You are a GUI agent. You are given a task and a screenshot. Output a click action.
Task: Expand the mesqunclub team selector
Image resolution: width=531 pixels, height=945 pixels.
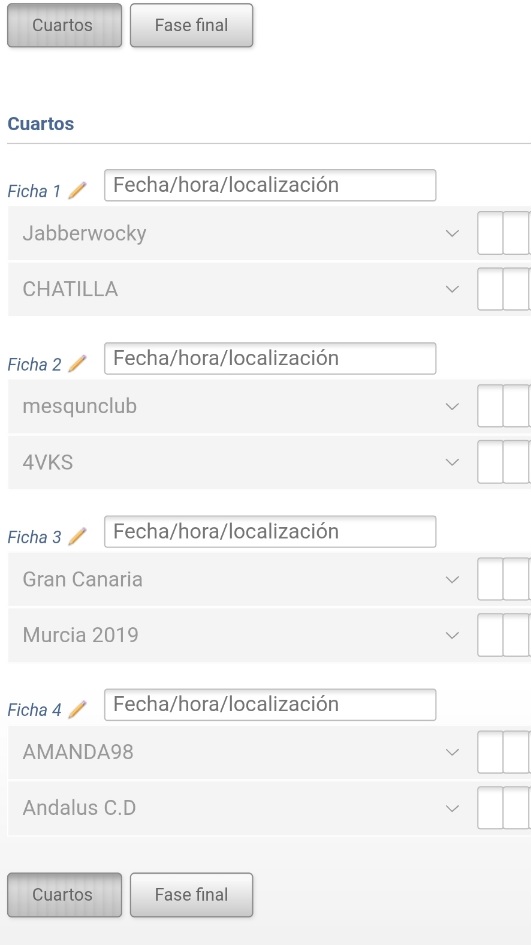[x=240, y=406]
